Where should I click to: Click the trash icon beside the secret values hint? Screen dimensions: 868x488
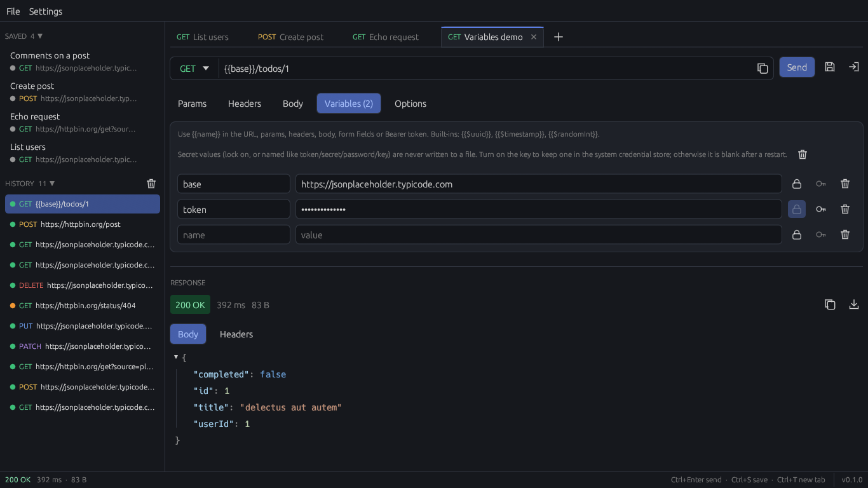[x=803, y=154]
